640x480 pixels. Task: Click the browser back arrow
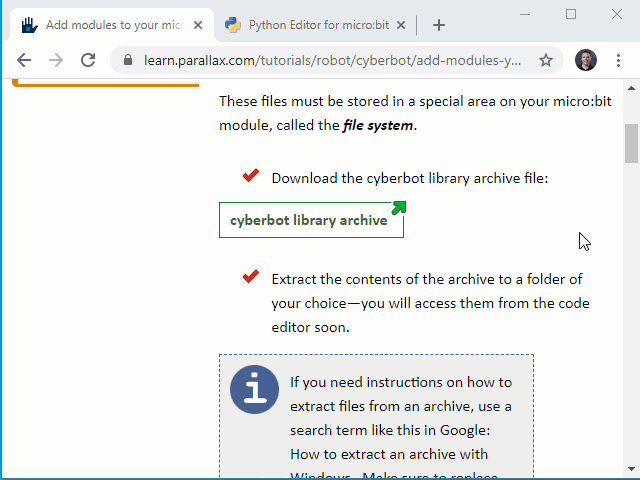click(24, 60)
